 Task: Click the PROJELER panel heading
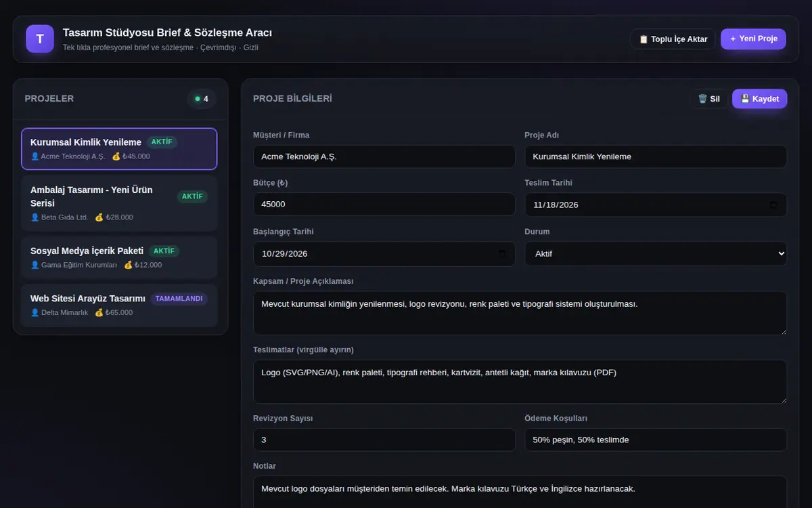[49, 99]
